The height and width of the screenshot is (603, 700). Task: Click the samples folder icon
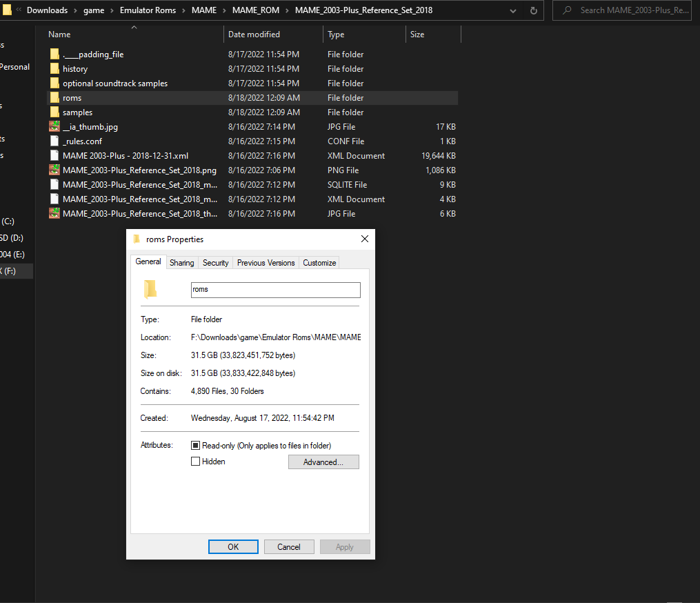54,112
